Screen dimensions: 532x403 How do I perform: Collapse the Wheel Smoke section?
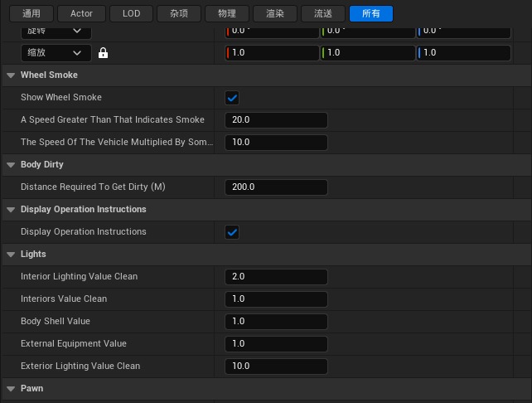[11, 75]
